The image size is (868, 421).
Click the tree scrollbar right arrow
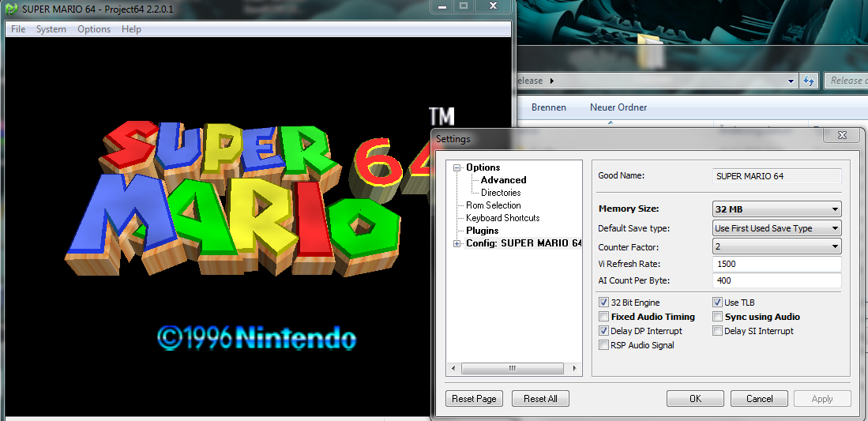(575, 368)
